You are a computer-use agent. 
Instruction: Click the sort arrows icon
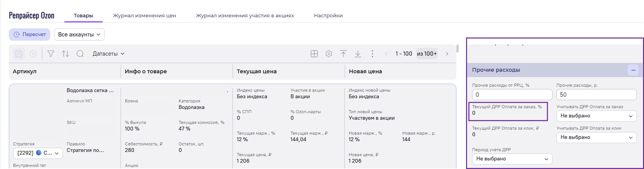[66, 54]
